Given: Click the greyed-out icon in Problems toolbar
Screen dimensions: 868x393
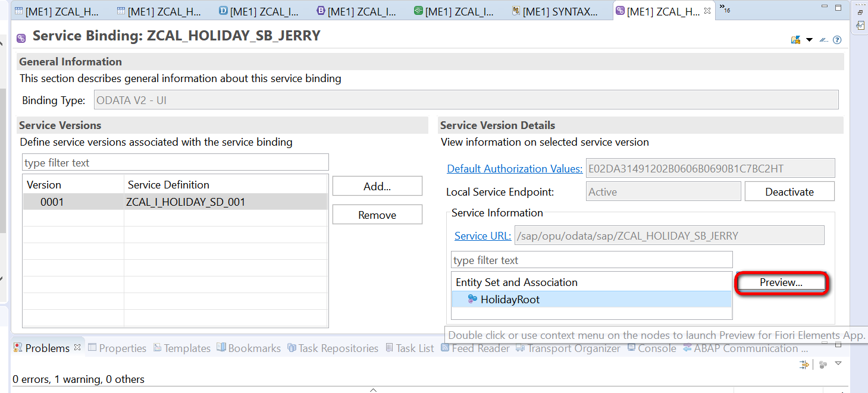Looking at the screenshot, I should pyautogui.click(x=823, y=364).
